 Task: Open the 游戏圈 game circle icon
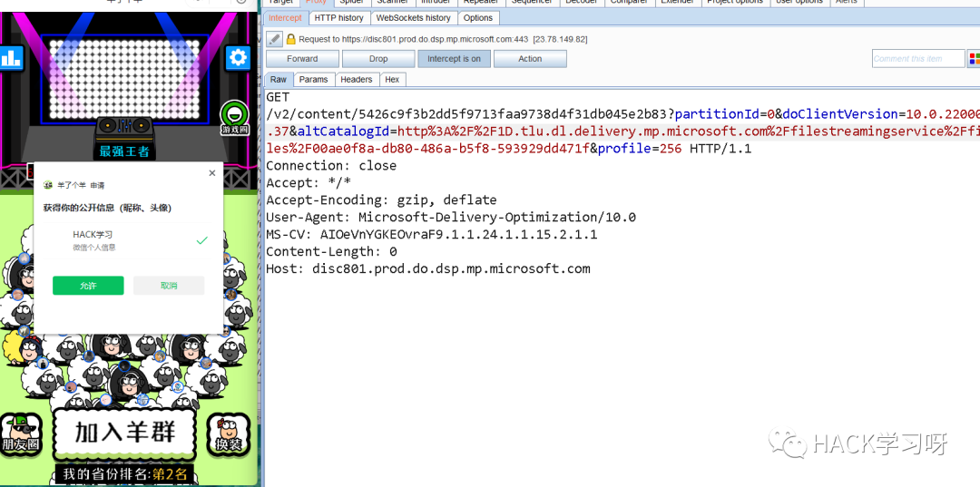tap(234, 118)
